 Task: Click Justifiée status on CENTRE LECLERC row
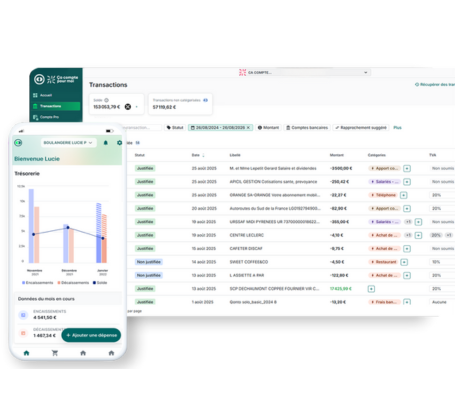pos(145,235)
